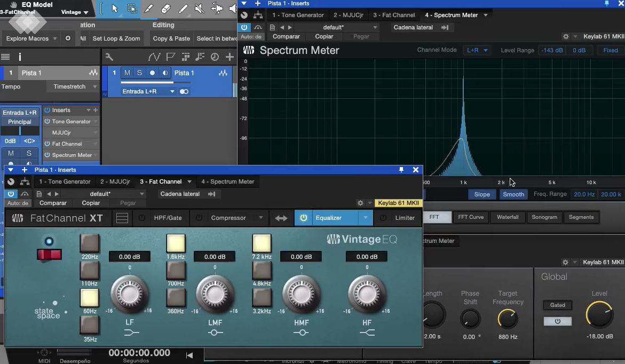The image size is (625, 364).
Task: Click Copiar in the Spectrum Meter window
Action: pos(324,36)
